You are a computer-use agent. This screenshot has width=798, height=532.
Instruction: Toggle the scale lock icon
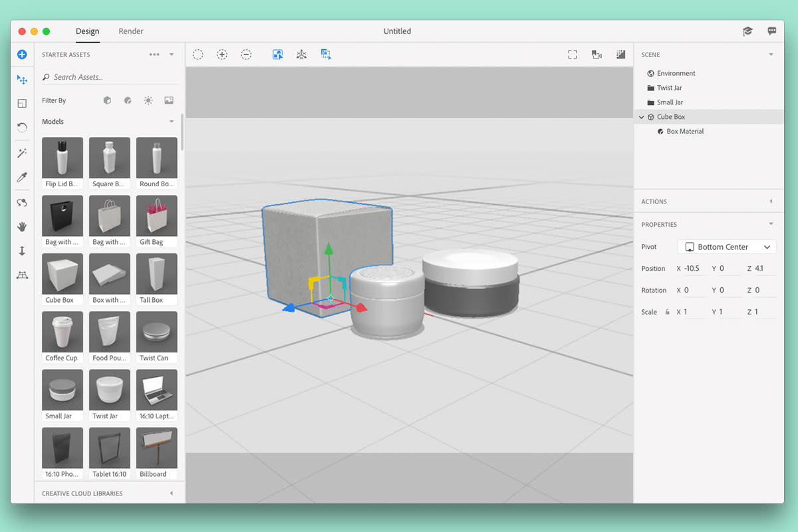click(x=667, y=312)
